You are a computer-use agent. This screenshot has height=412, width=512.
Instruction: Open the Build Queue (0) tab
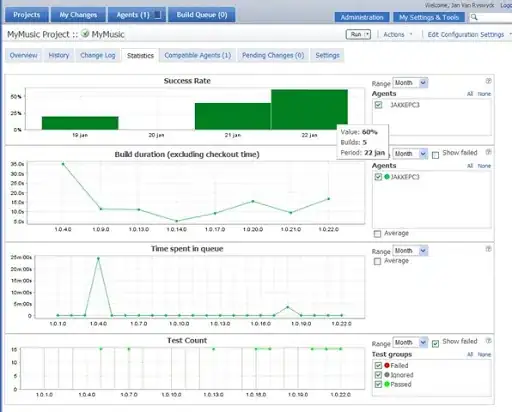(x=202, y=15)
